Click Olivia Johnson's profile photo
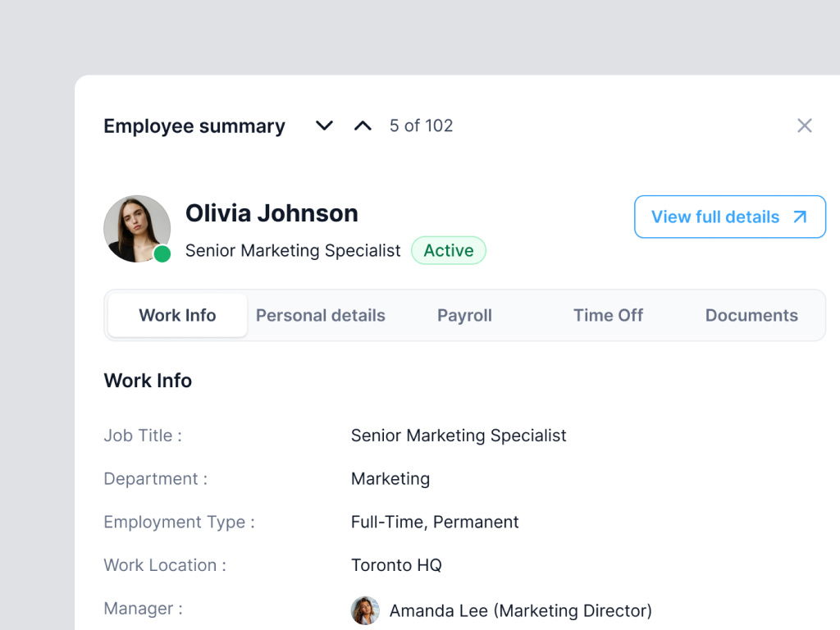 point(136,228)
